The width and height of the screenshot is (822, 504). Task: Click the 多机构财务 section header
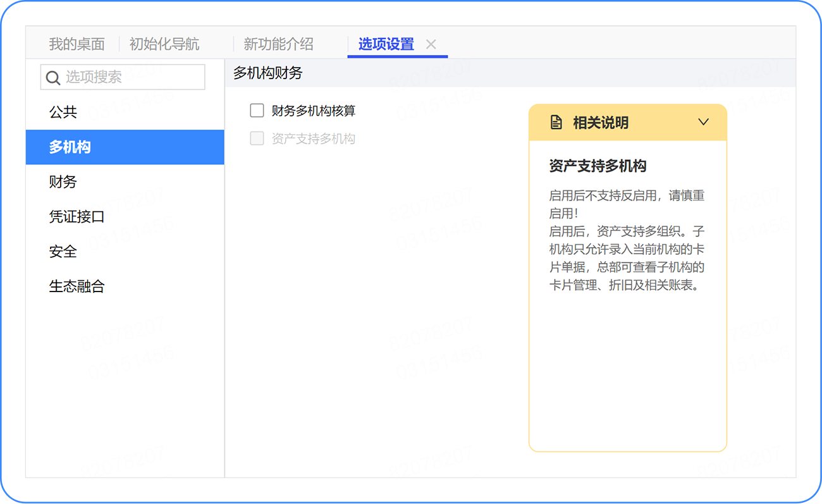pos(268,73)
